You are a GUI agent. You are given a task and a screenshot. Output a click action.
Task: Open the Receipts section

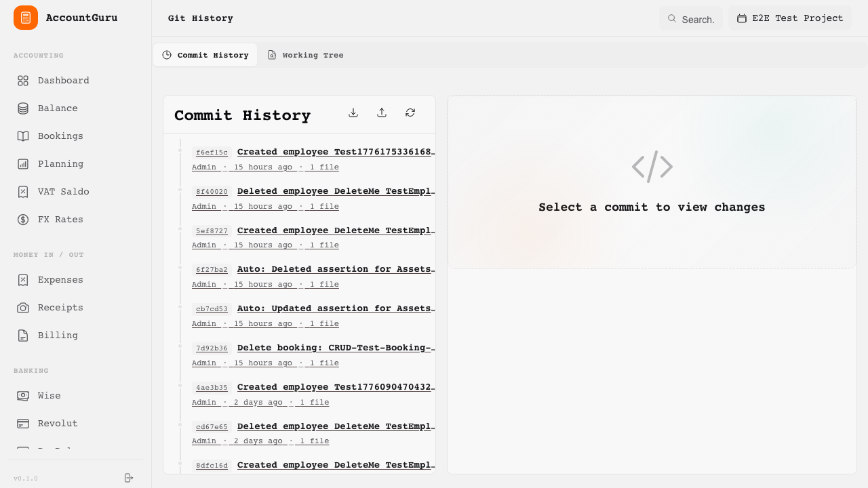(x=62, y=307)
